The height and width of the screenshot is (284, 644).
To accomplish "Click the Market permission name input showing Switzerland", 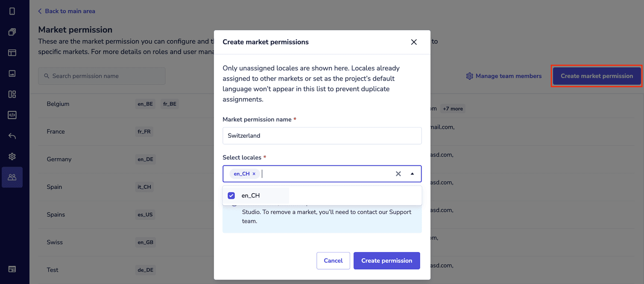I will point(322,136).
